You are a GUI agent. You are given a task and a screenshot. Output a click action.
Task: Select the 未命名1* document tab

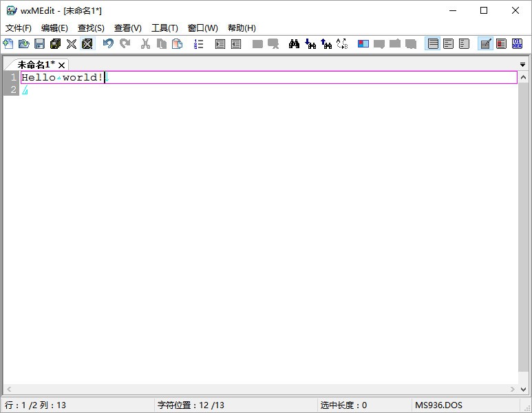[36, 64]
